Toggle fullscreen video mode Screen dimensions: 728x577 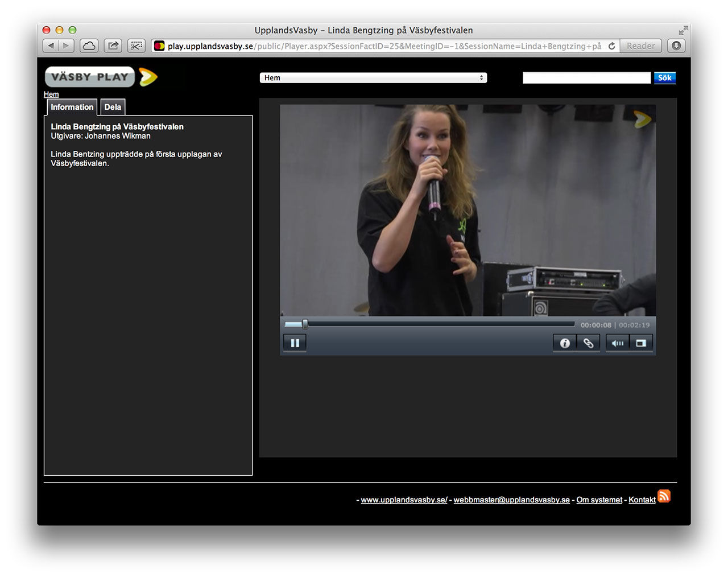[641, 343]
